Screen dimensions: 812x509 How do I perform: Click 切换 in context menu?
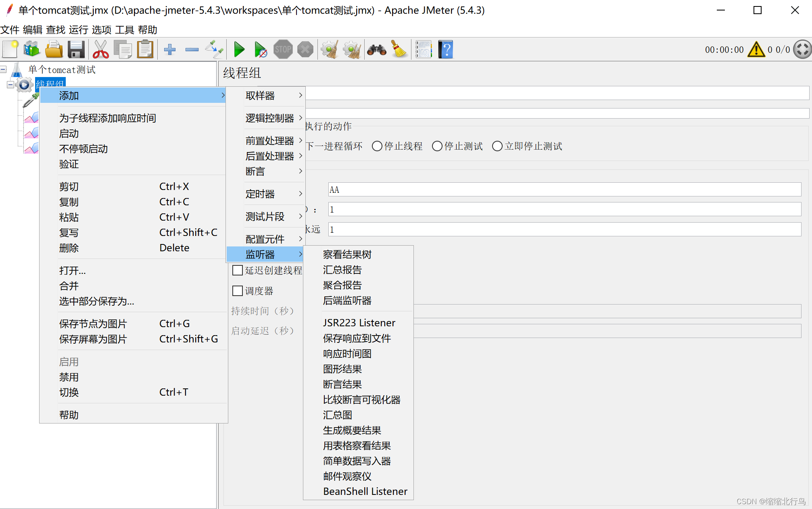pyautogui.click(x=134, y=392)
